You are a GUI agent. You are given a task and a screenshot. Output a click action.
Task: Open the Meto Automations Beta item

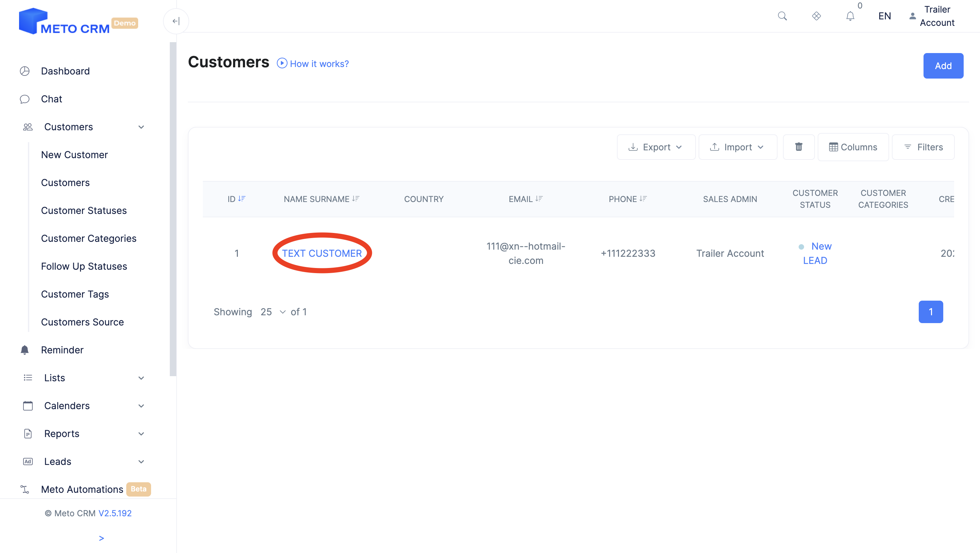(x=96, y=489)
